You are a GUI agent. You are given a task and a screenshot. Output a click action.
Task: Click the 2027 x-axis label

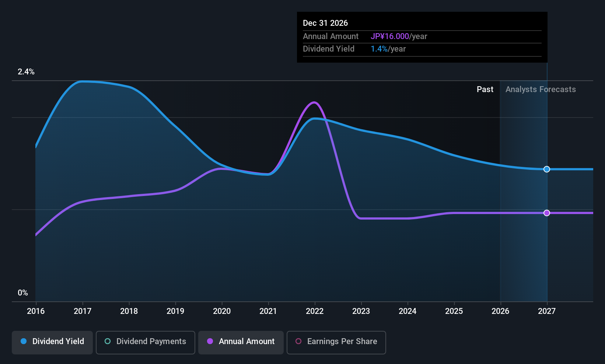[547, 311]
